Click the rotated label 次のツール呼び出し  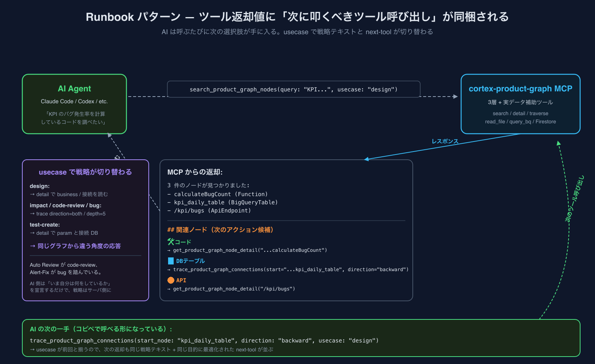click(x=575, y=199)
